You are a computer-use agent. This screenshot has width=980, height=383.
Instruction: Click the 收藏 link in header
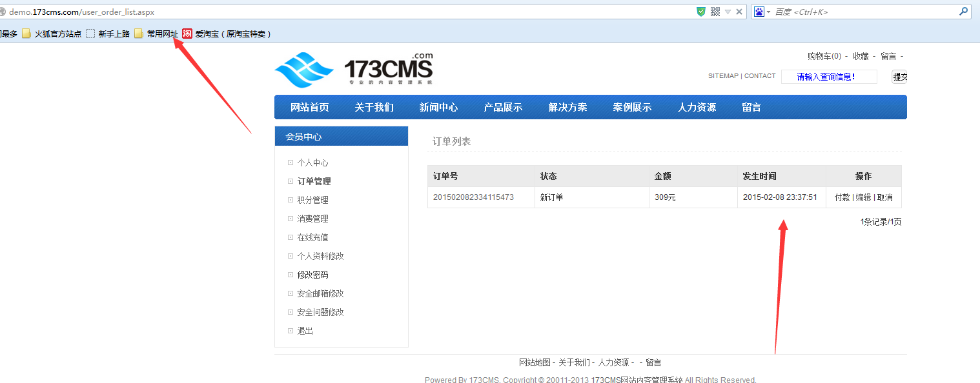(x=861, y=56)
